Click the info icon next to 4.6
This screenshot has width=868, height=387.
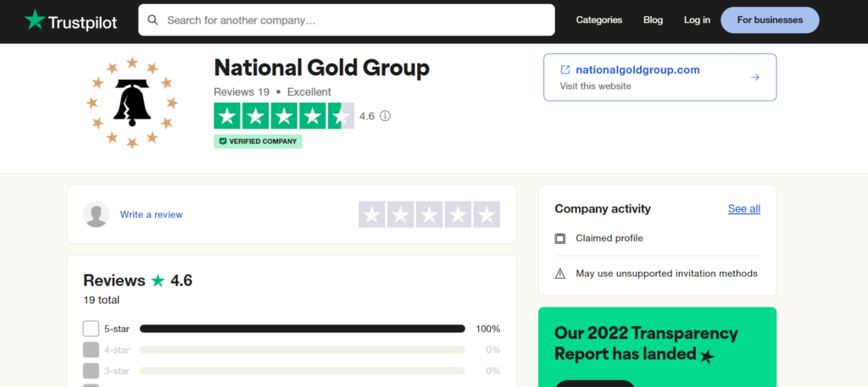[x=386, y=116]
